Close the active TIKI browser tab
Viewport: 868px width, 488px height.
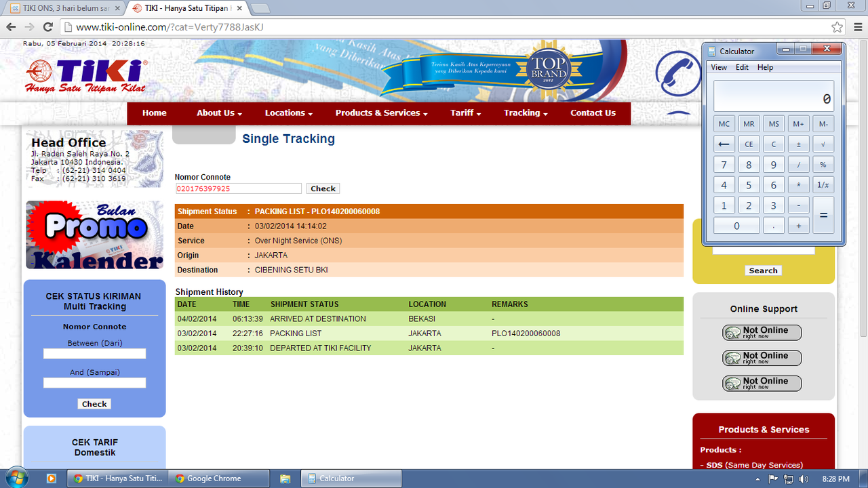[x=239, y=8]
